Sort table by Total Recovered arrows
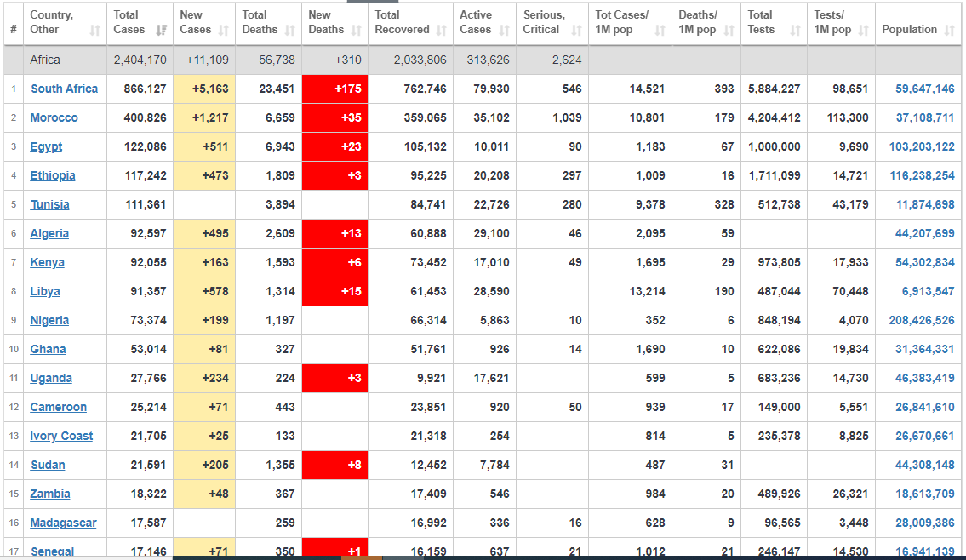This screenshot has height=560, width=966. click(441, 30)
